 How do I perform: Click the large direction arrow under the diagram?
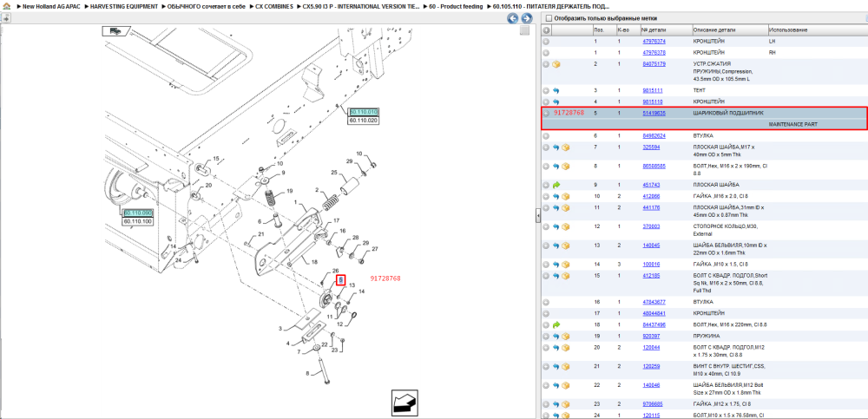pos(404,403)
